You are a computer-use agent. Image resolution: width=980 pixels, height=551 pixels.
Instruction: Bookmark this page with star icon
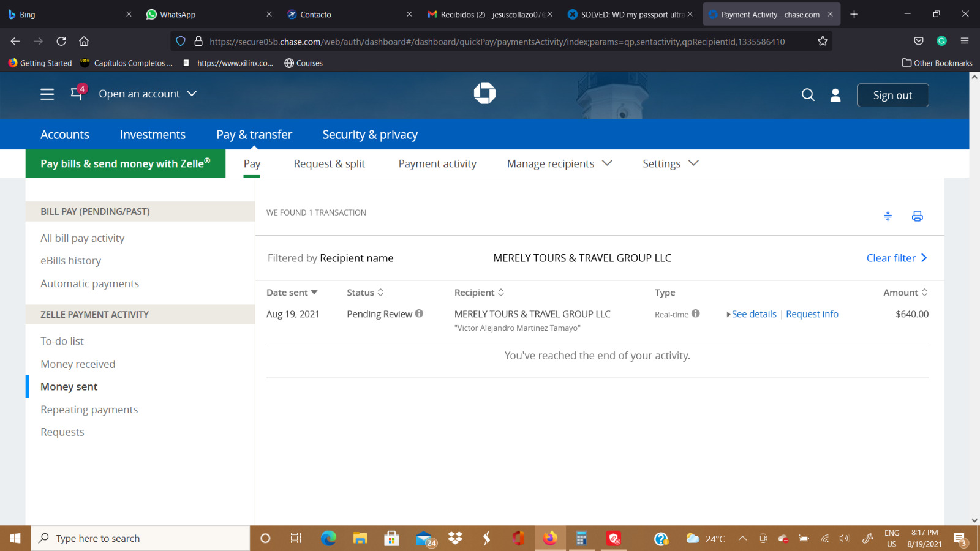pyautogui.click(x=823, y=41)
